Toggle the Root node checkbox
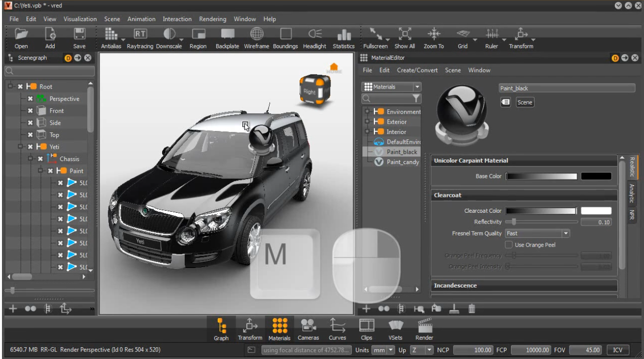The image size is (644, 359). [x=20, y=87]
